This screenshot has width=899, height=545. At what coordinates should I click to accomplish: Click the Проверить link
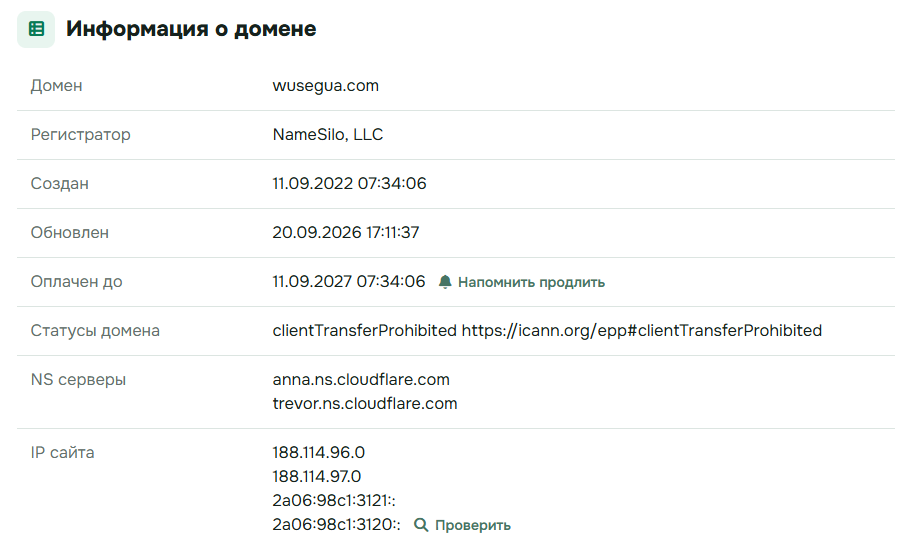(x=472, y=526)
